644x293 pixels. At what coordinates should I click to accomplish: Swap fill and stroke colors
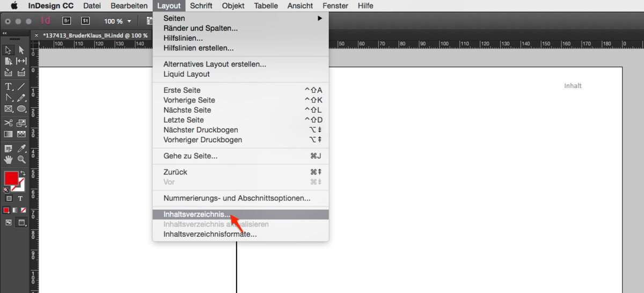pos(23,173)
